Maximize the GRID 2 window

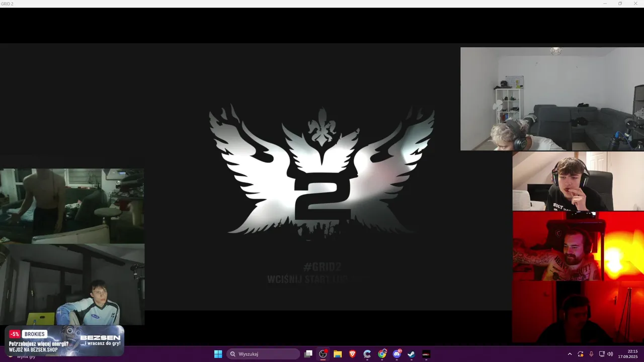[x=620, y=4]
